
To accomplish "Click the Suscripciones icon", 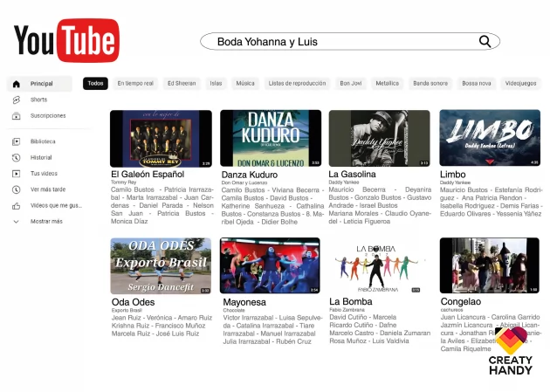I will [x=16, y=116].
